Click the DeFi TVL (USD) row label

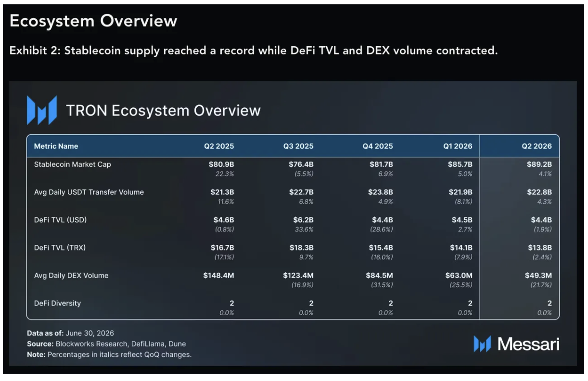click(61, 220)
